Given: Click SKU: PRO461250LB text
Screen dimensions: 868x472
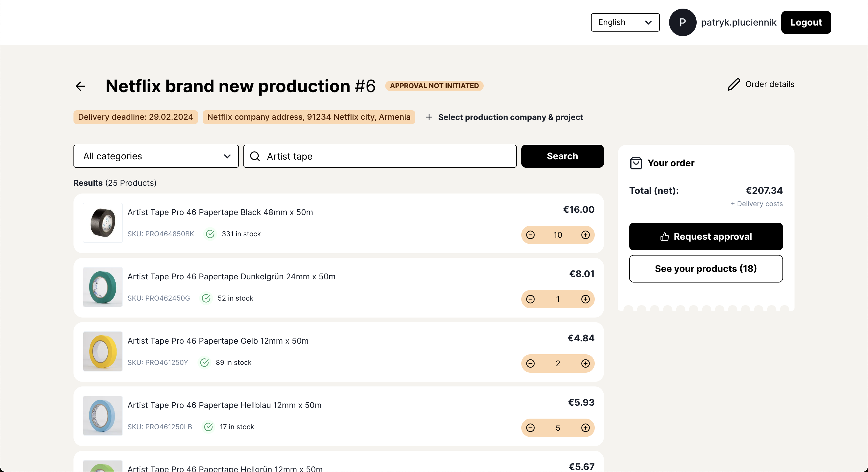Looking at the screenshot, I should click(160, 427).
